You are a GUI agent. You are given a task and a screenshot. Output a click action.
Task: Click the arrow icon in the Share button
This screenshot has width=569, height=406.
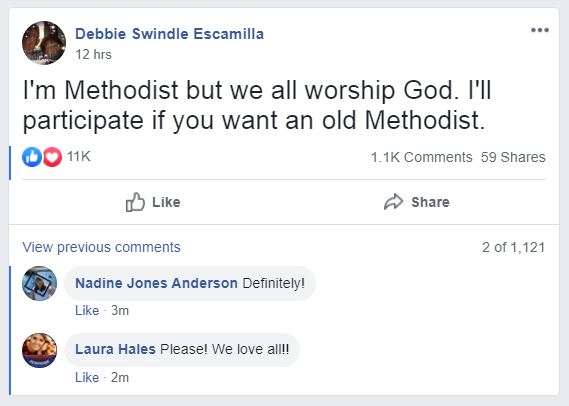[393, 202]
